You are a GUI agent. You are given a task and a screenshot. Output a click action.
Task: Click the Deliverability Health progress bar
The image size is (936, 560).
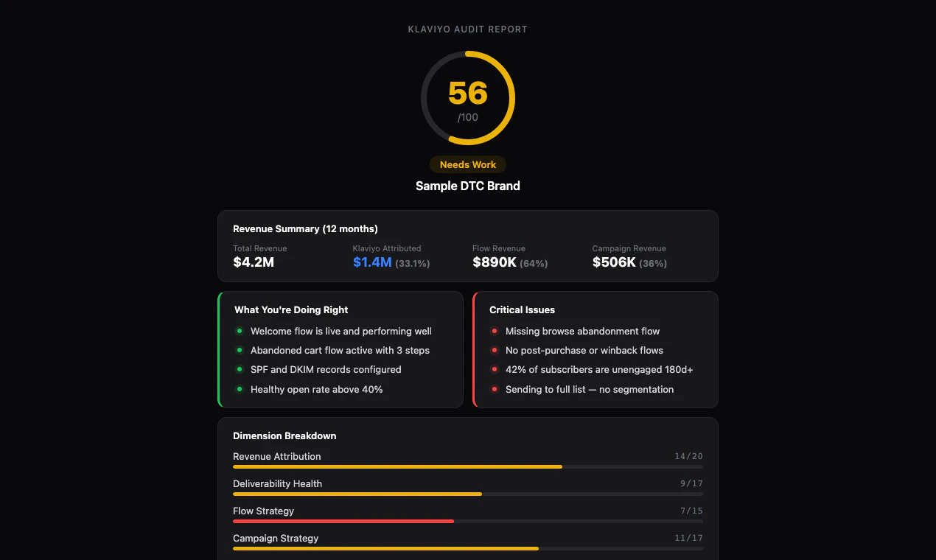click(x=467, y=494)
